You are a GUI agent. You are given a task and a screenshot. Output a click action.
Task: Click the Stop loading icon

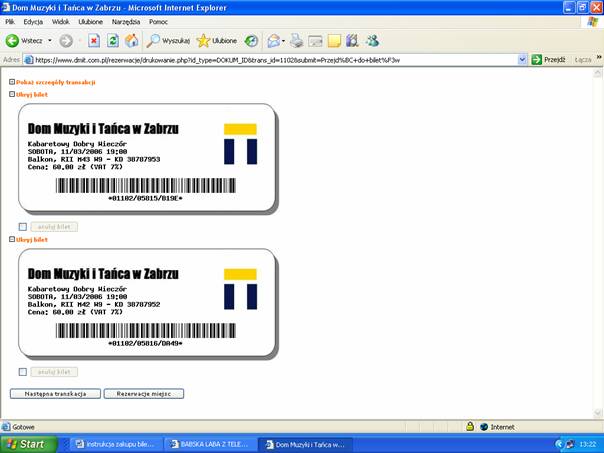coord(93,41)
